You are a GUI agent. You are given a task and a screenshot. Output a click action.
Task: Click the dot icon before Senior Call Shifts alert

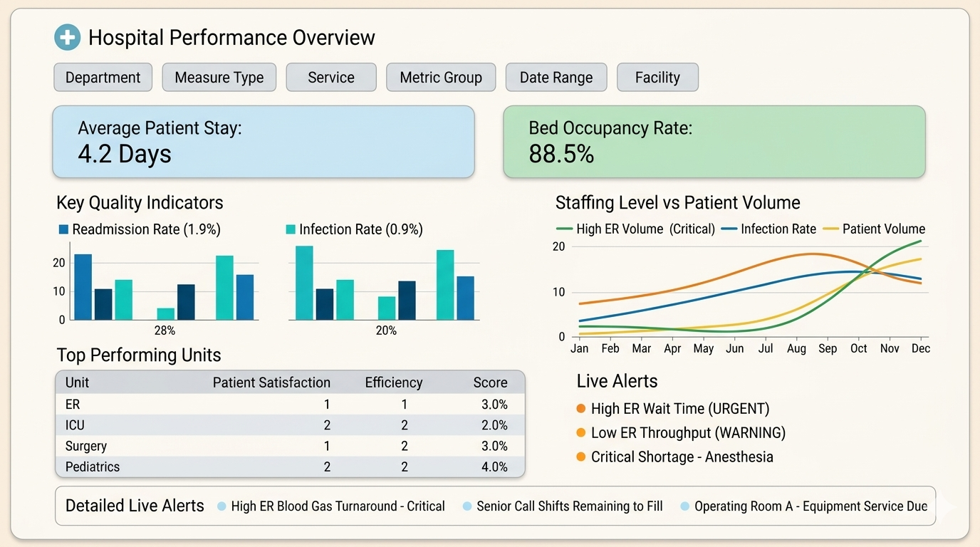(467, 506)
